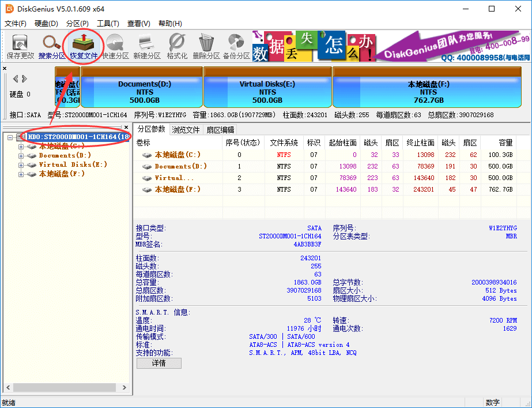
Task: Select the narrow C: partition bar
Action: (67, 87)
